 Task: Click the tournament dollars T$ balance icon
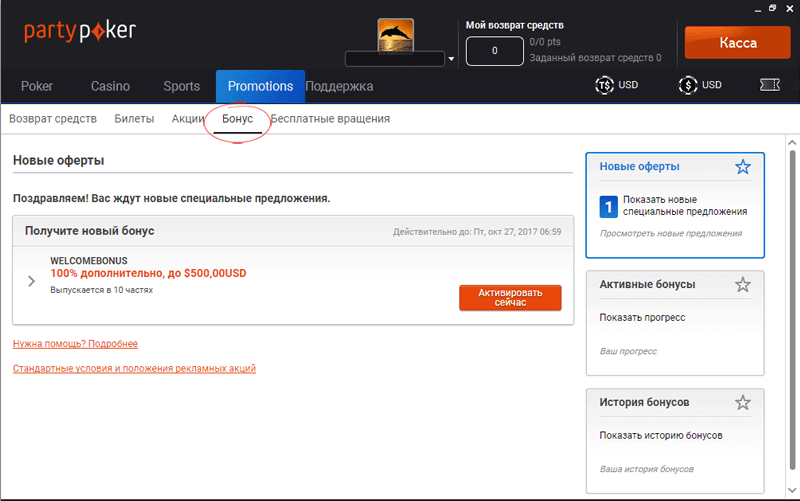[x=603, y=86]
